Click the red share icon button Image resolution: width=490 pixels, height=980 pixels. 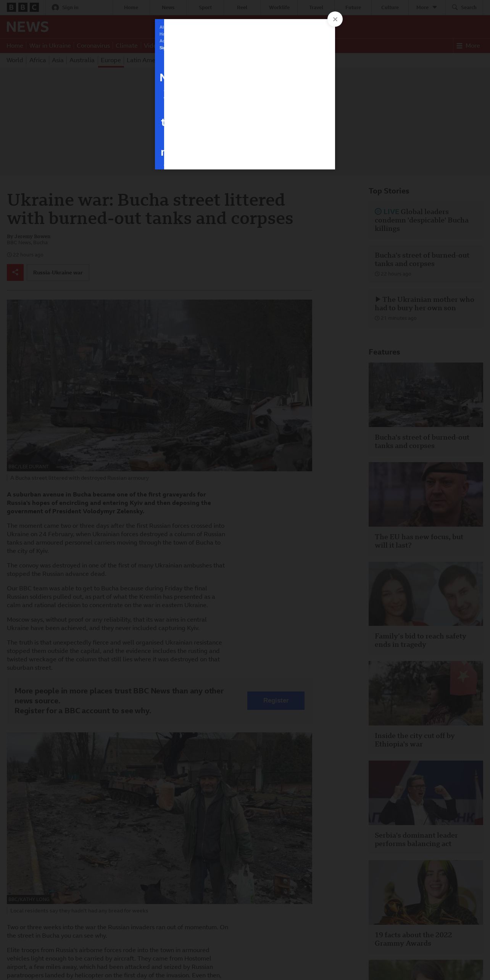coord(15,272)
